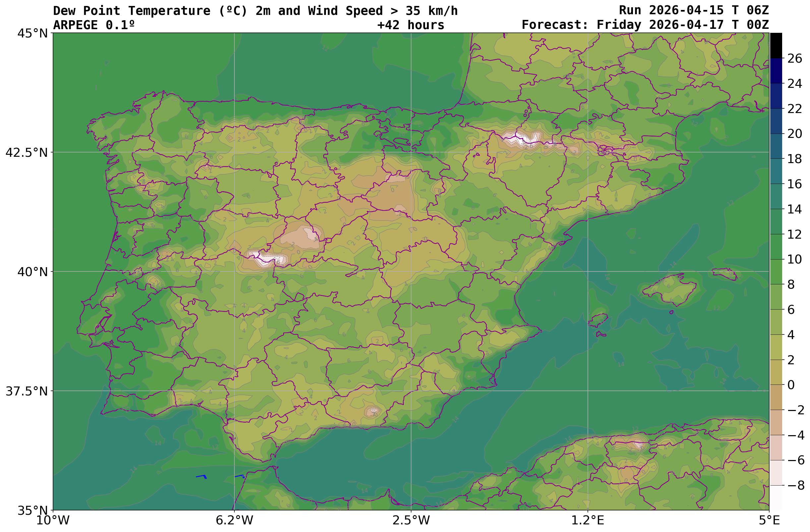Click the colorbar segment between 14 and 16
Image resolution: width=810 pixels, height=532 pixels.
click(x=776, y=196)
